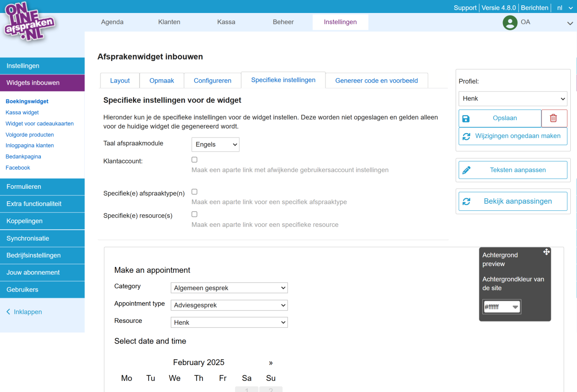Click the Inklappen sidebar collapse link

[x=24, y=312]
